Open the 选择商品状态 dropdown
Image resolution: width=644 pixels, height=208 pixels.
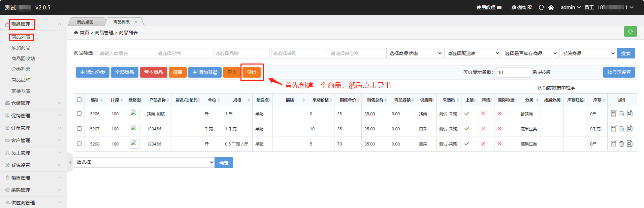(415, 53)
